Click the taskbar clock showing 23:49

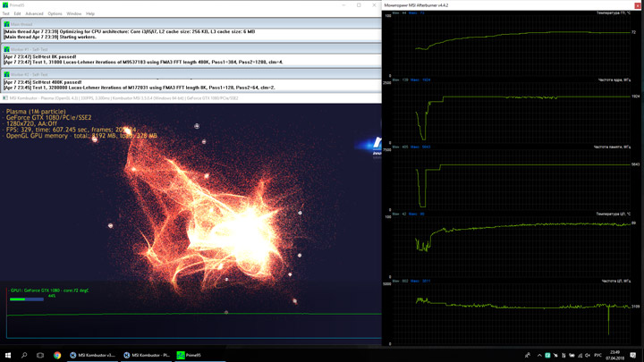pyautogui.click(x=615, y=355)
